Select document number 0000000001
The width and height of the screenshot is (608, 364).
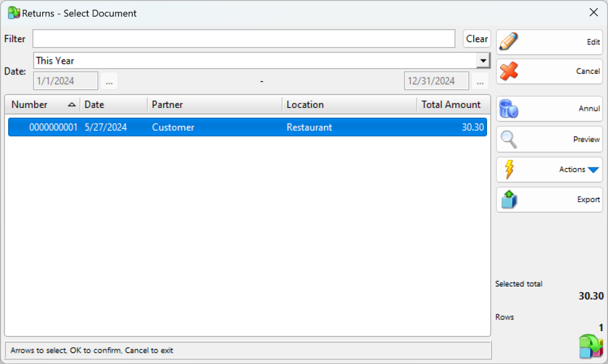[53, 128]
